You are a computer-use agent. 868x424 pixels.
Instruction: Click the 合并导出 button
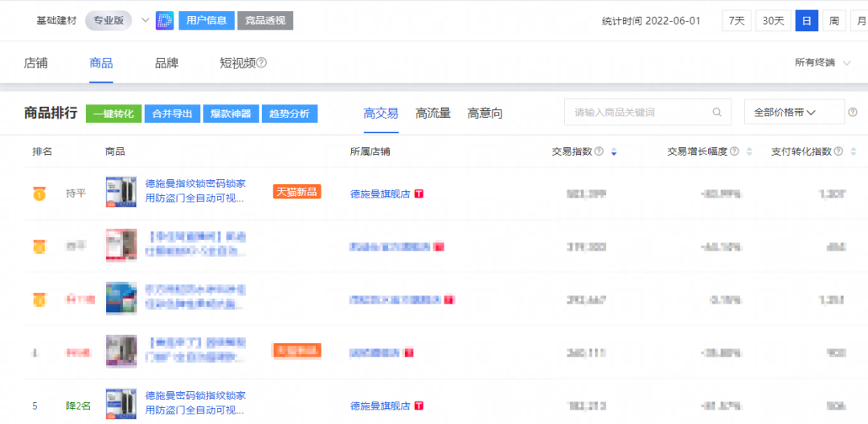point(173,113)
